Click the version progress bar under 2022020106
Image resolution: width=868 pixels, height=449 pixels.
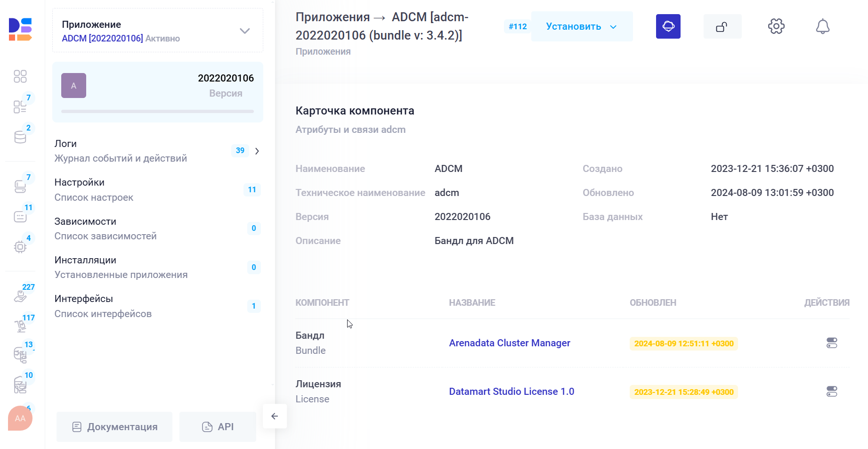point(157,112)
